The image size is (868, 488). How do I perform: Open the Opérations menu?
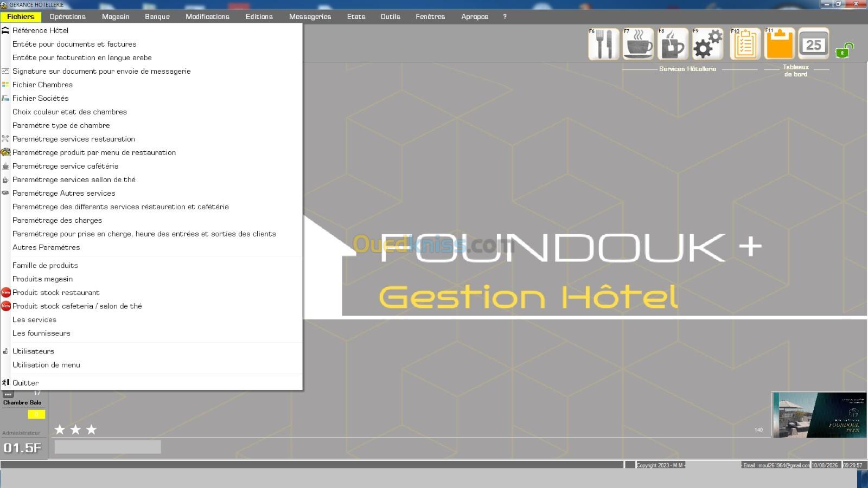[x=68, y=17]
